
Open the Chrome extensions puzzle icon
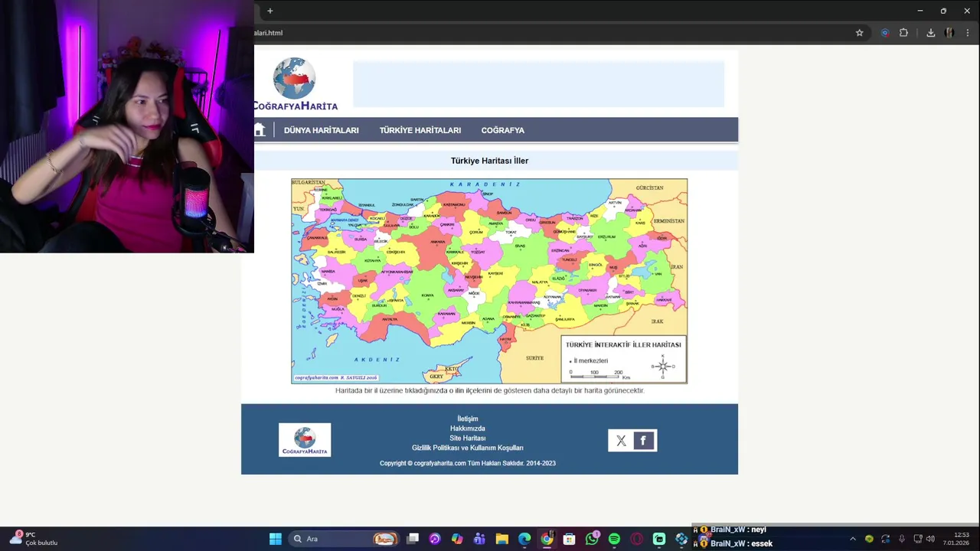(x=903, y=33)
